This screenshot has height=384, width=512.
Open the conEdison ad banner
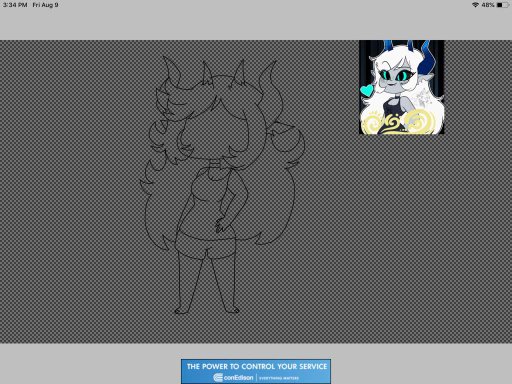256,371
